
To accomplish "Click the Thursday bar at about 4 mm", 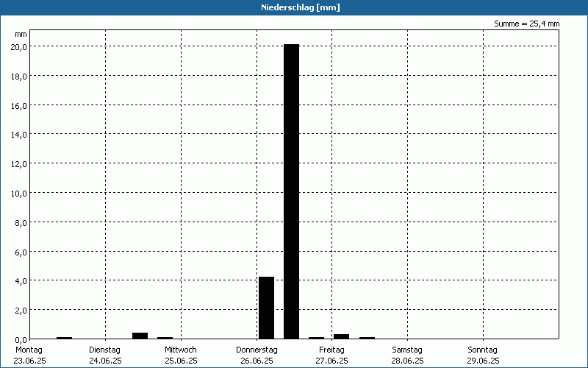I will click(266, 308).
